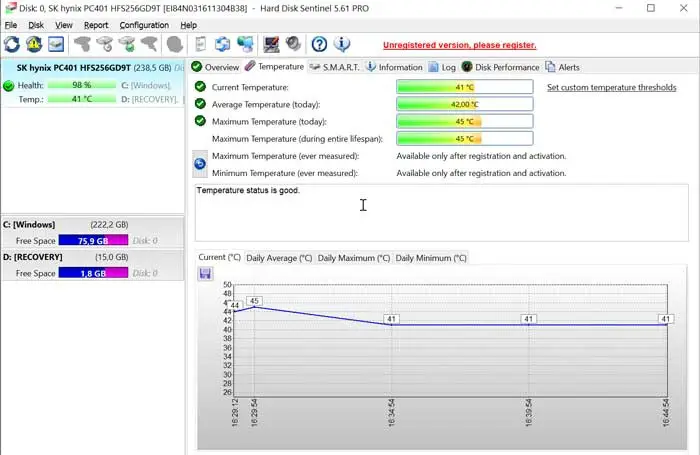This screenshot has height=455, width=700.
Task: Click the networked computers toolbar icon
Action: (246, 44)
